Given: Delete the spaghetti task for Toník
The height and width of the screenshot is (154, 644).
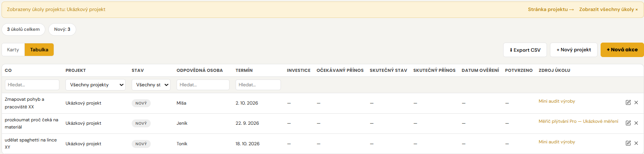Looking at the screenshot, I should click(x=636, y=143).
